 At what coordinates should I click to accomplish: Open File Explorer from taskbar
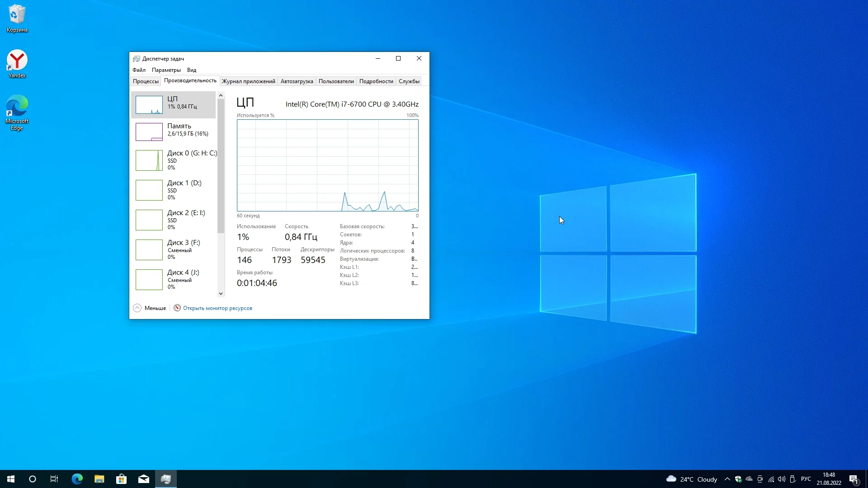(99, 479)
